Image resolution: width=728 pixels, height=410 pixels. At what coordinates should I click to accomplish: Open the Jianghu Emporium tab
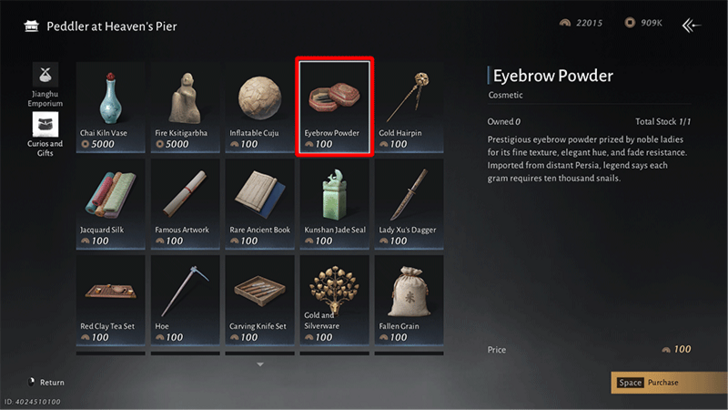45,85
